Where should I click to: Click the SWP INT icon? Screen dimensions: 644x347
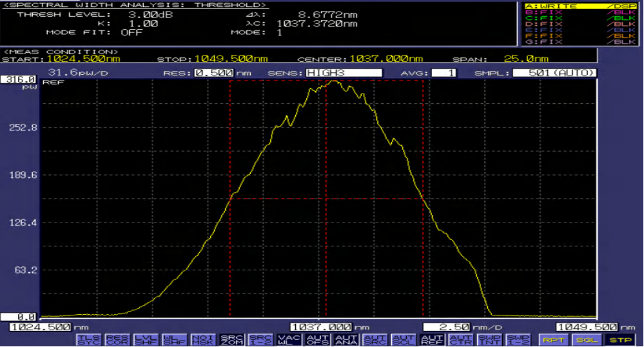tap(488, 339)
